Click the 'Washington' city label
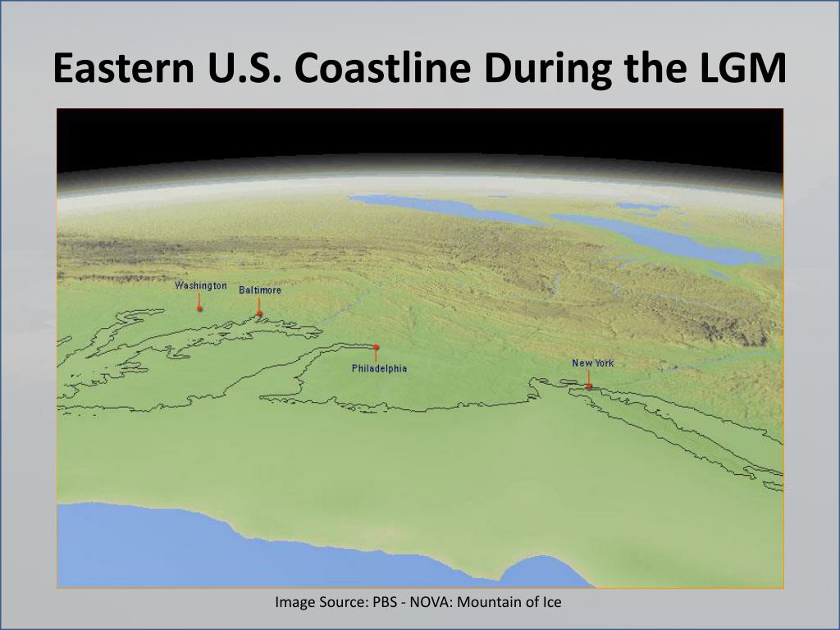 pyautogui.click(x=201, y=285)
